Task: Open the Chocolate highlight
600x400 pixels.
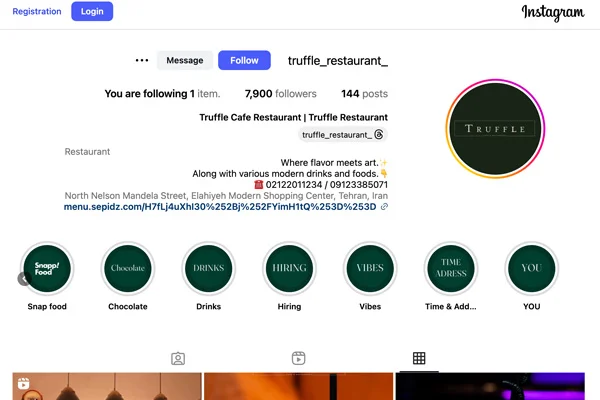Action: coord(128,268)
